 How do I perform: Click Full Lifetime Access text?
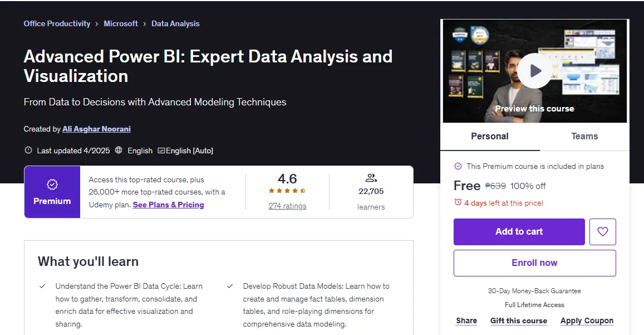pos(534,305)
